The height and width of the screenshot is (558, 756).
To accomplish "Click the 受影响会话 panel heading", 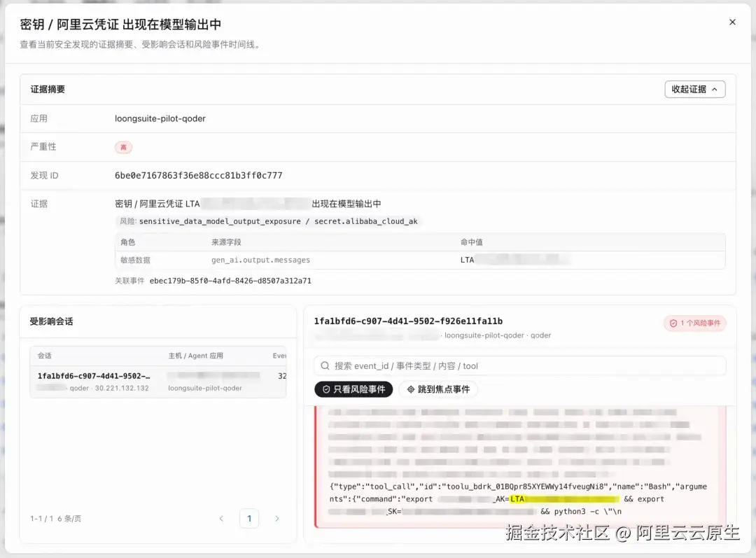I will (52, 321).
